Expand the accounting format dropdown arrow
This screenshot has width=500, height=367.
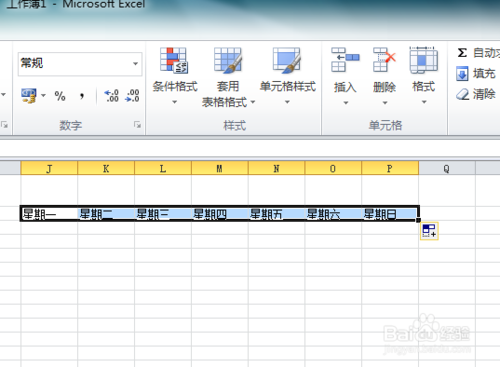click(43, 96)
